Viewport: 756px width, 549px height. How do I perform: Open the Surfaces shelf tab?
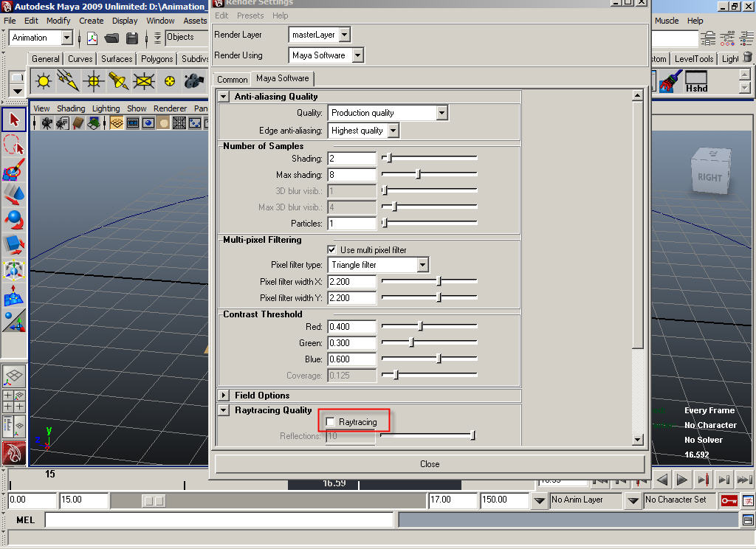[x=117, y=59]
